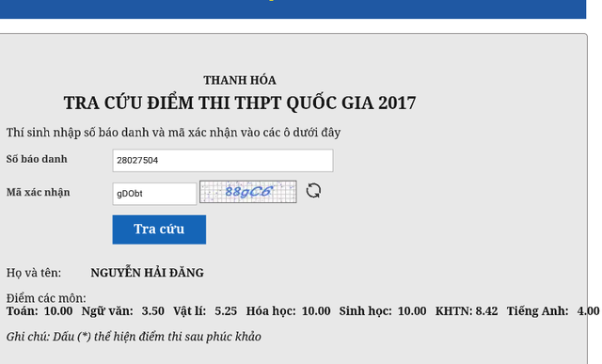Click the Tiếng Anh label
Image resolution: width=602 pixels, height=364 pixels.
(537, 311)
